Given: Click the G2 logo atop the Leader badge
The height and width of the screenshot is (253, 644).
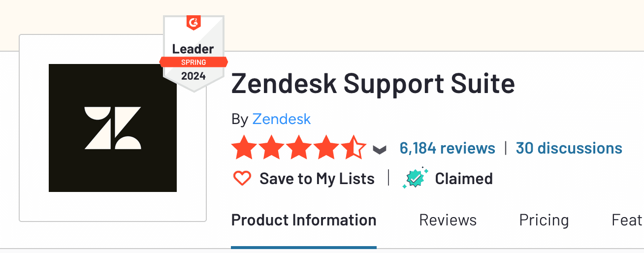Looking at the screenshot, I should (x=193, y=23).
